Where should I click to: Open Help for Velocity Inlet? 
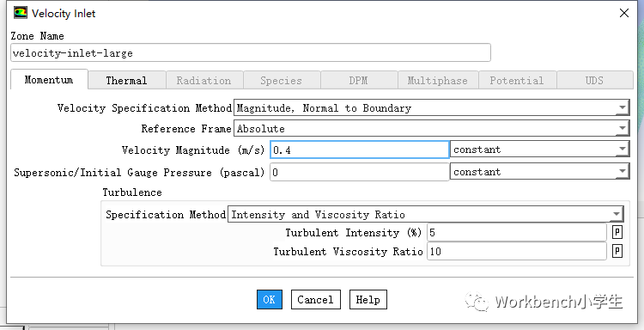coord(368,300)
